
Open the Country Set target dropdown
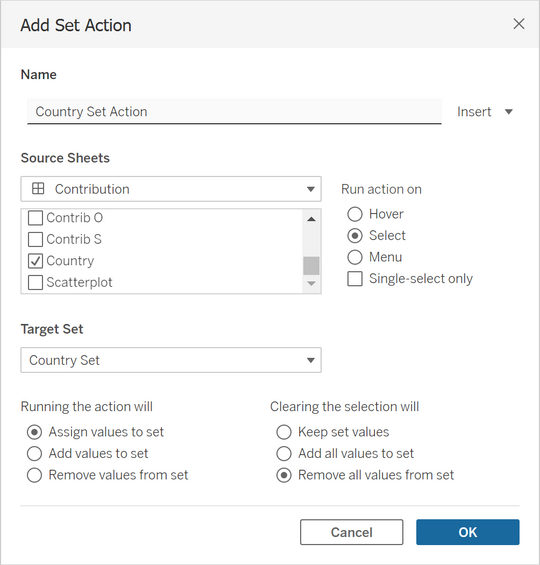click(x=171, y=360)
